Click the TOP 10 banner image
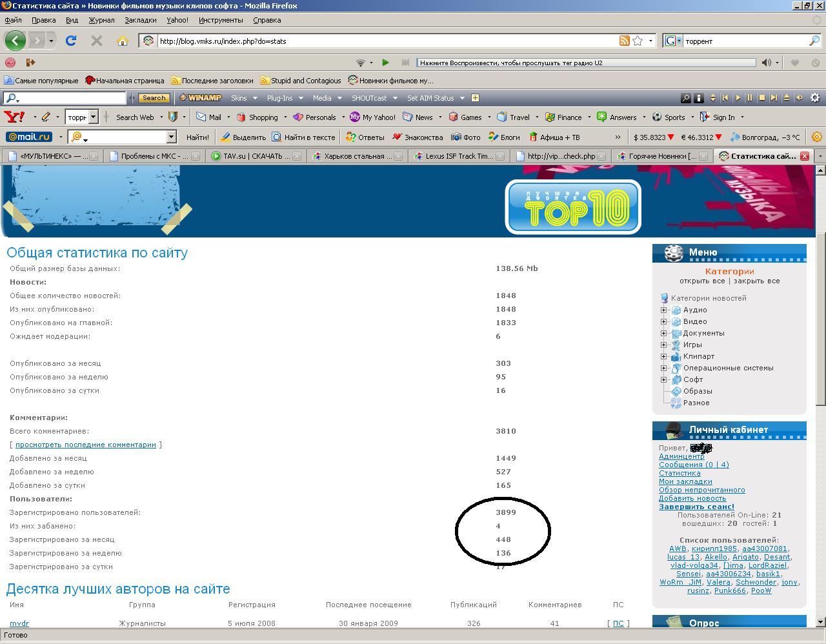Viewport: 826px width, 644px height. pyautogui.click(x=573, y=206)
